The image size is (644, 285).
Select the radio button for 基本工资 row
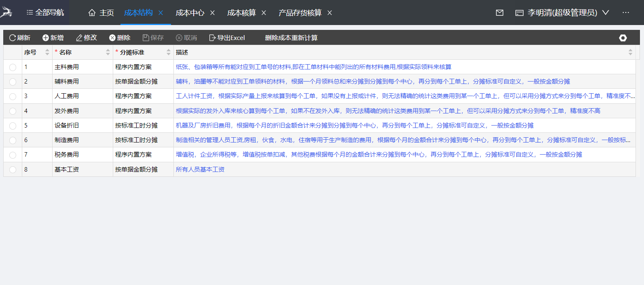13,170
